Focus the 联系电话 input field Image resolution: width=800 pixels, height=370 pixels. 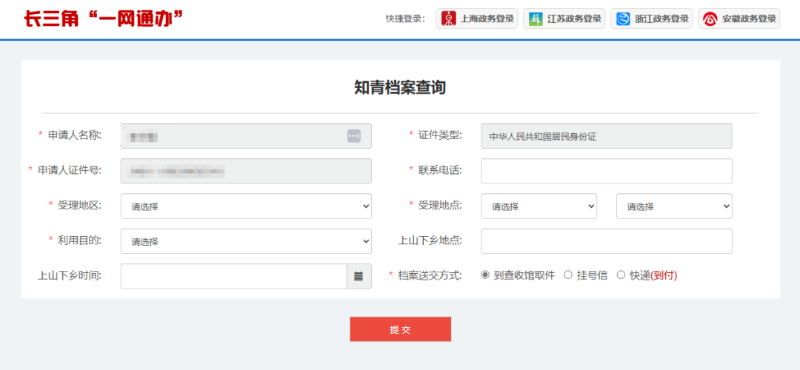[607, 171]
